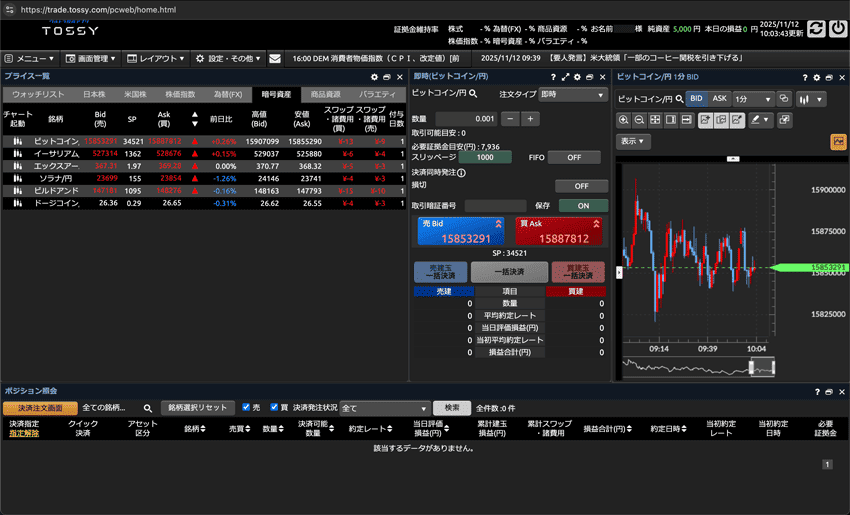850x515 pixels.
Task: Uncheck the 売 checkbox in position panel
Action: tap(247, 408)
